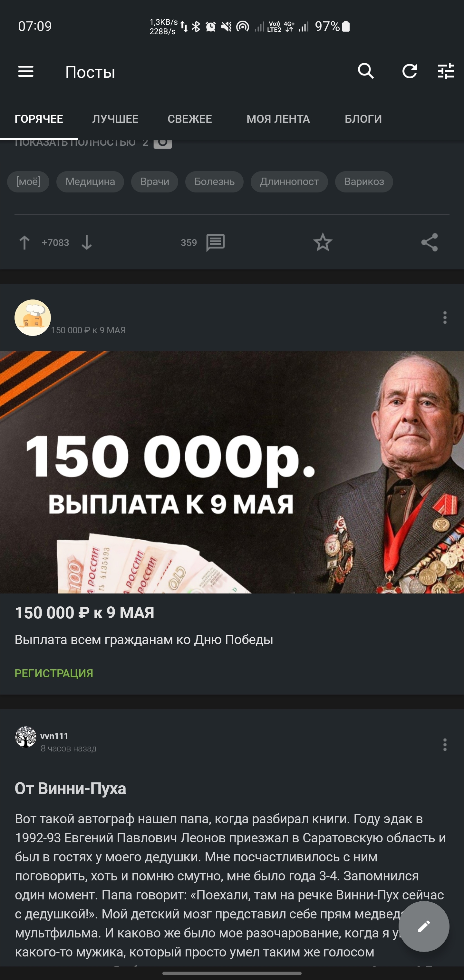The width and height of the screenshot is (464, 980).
Task: Downvote the post rated +7083
Action: pos(87,242)
